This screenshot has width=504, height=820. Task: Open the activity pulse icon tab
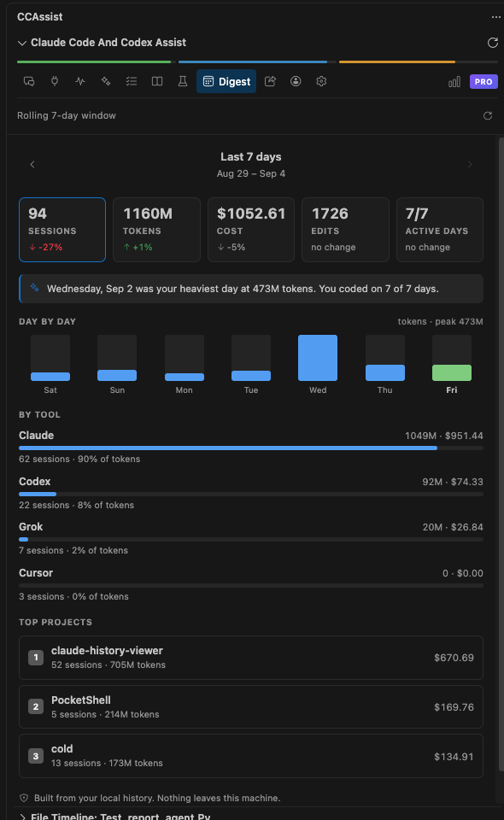[x=80, y=81]
